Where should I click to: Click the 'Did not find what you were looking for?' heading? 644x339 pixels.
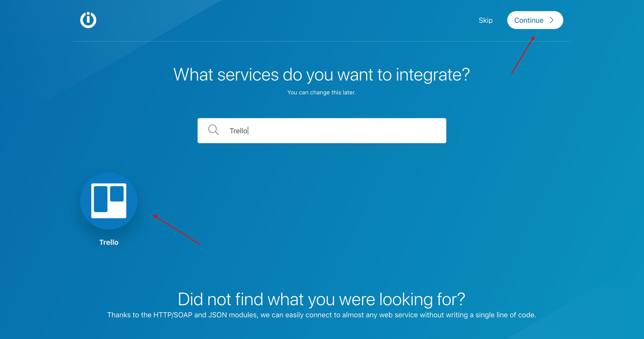322,299
